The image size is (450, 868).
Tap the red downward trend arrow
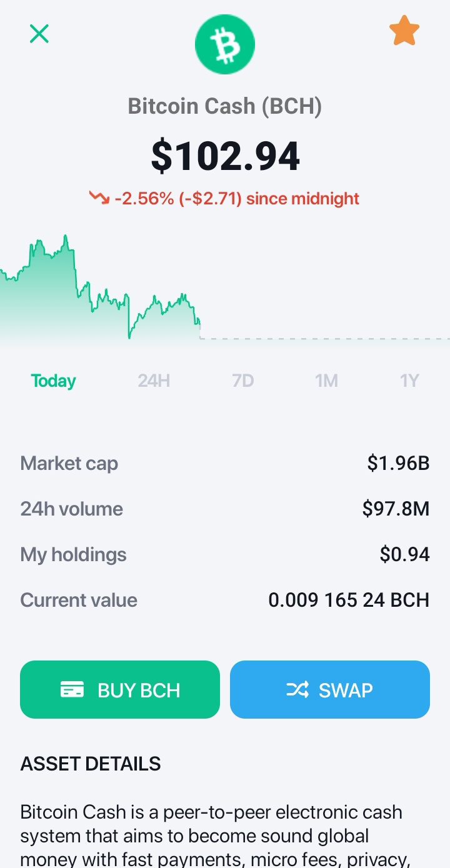click(x=99, y=198)
